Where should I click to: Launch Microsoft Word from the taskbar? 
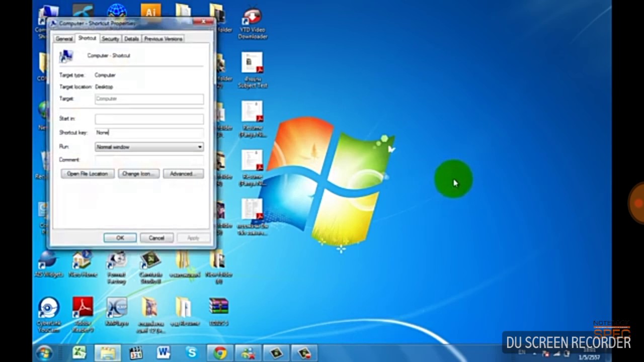click(x=164, y=353)
